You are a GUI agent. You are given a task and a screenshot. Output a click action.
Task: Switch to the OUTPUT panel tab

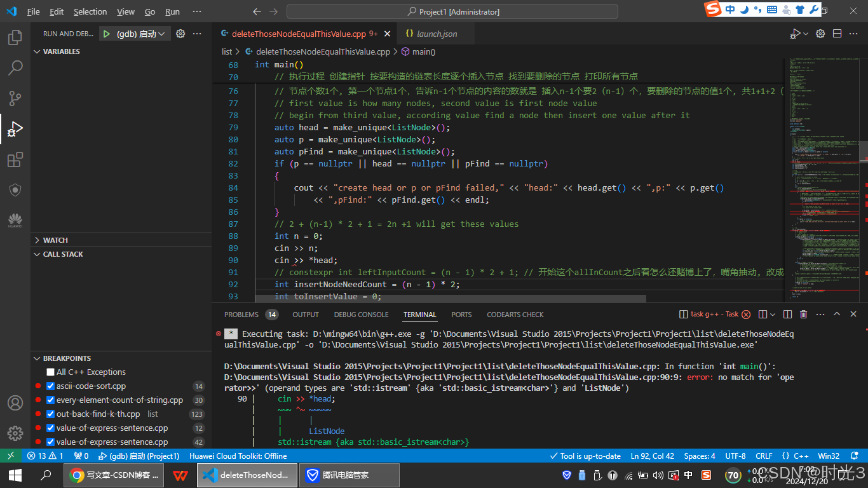coord(306,314)
